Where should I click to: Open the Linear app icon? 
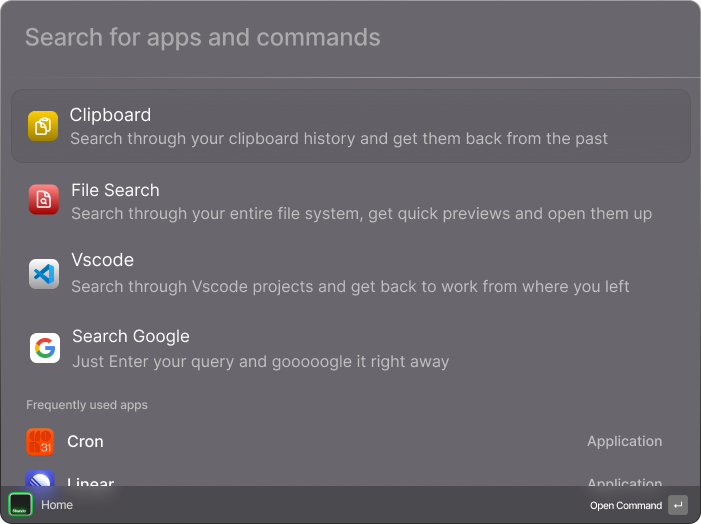(40, 478)
